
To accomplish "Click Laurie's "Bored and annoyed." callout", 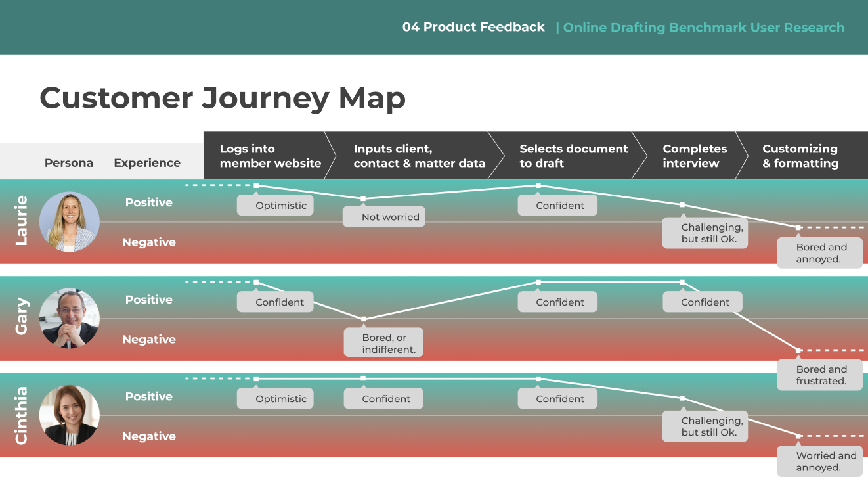I will pyautogui.click(x=819, y=253).
